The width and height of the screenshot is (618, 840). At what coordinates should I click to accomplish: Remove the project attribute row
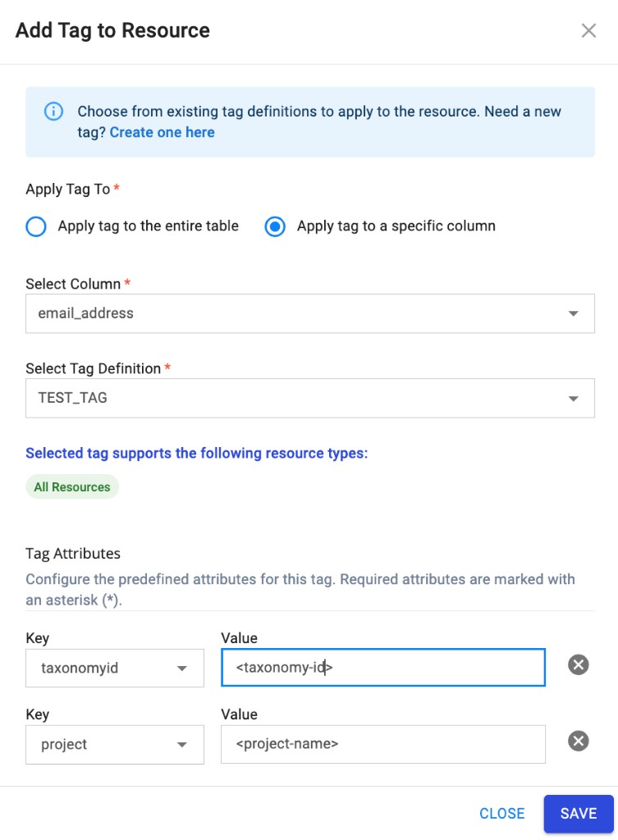coord(578,741)
